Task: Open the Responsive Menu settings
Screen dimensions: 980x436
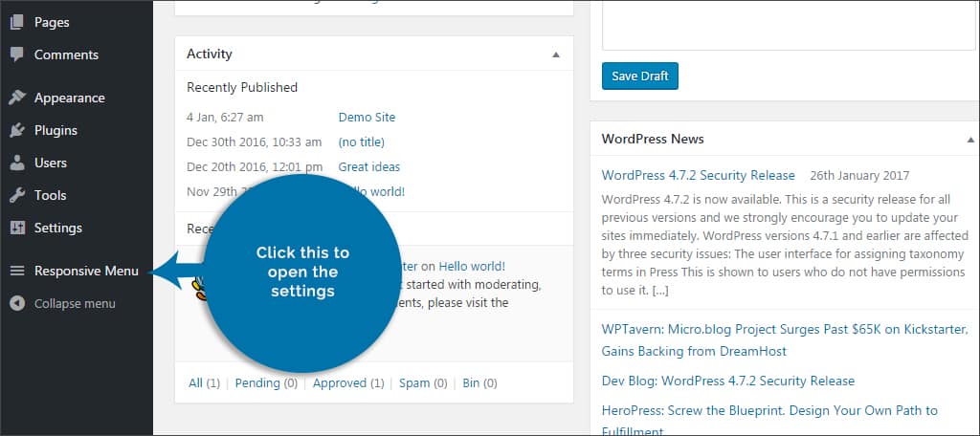Action: tap(86, 271)
